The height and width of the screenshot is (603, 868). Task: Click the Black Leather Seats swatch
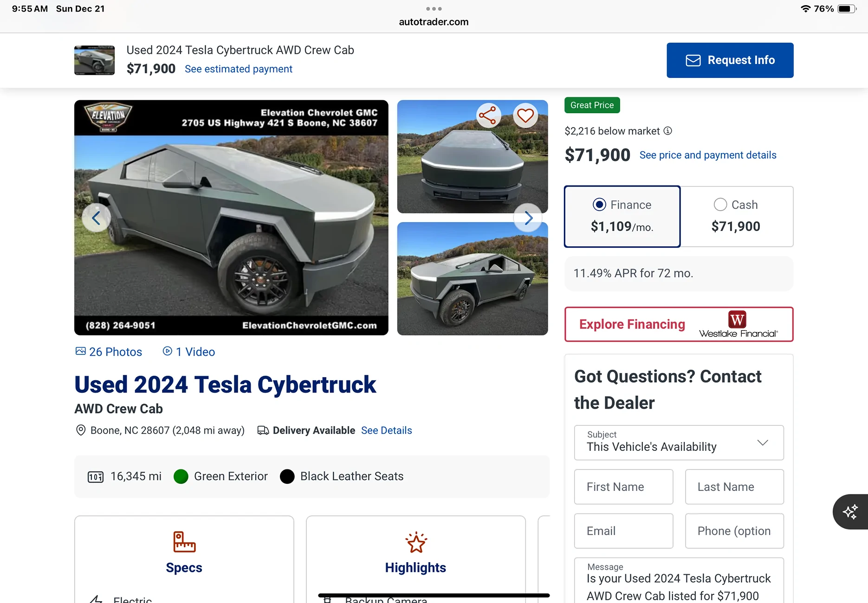(287, 476)
